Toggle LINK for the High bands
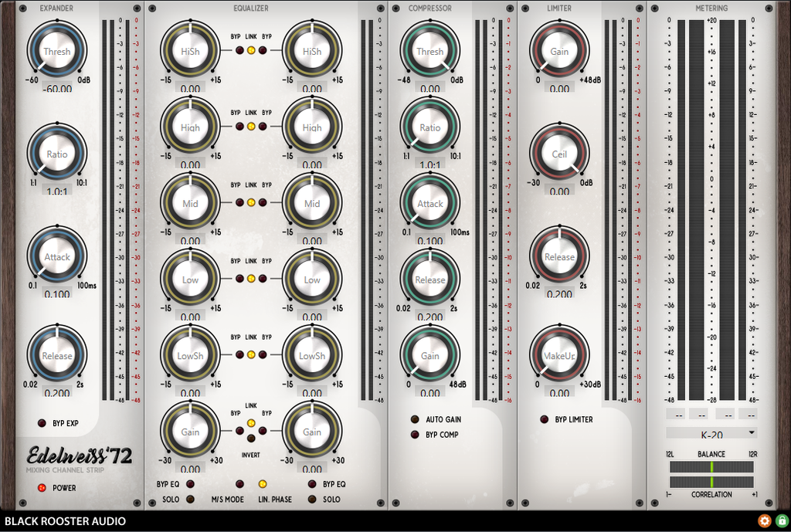791x532 pixels. tap(251, 127)
